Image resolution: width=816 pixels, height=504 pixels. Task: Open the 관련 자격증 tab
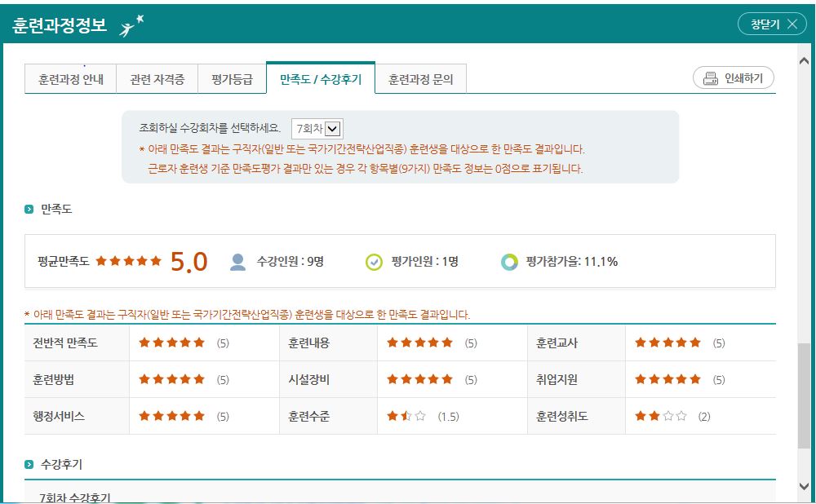pyautogui.click(x=157, y=80)
